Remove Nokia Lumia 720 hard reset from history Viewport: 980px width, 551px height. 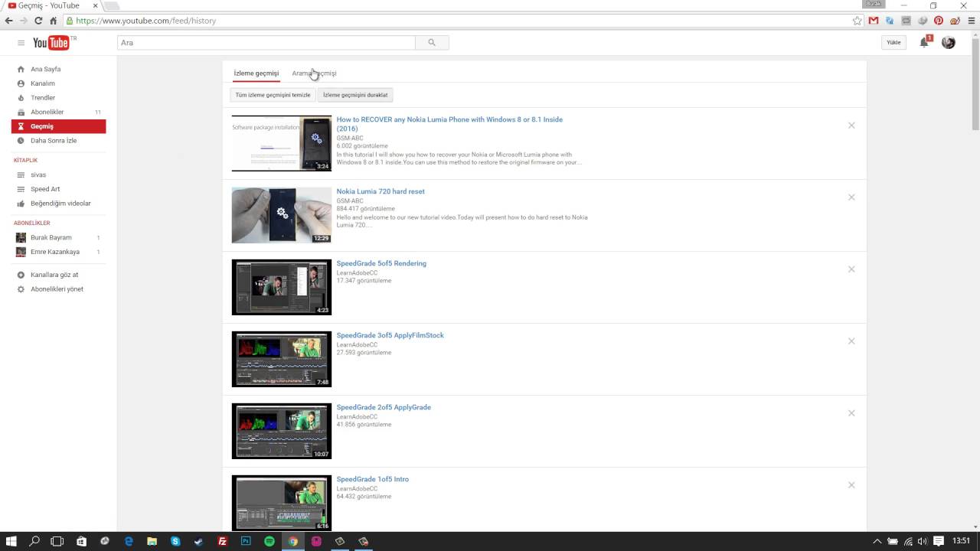(851, 197)
